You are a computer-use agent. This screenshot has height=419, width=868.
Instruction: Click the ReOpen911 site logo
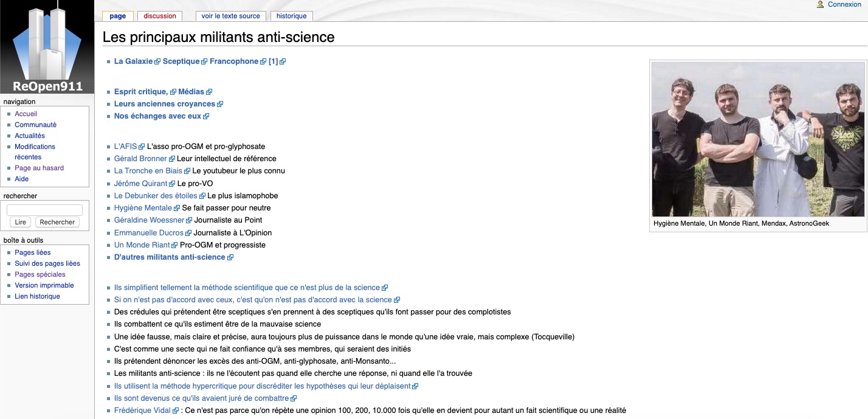[47, 47]
